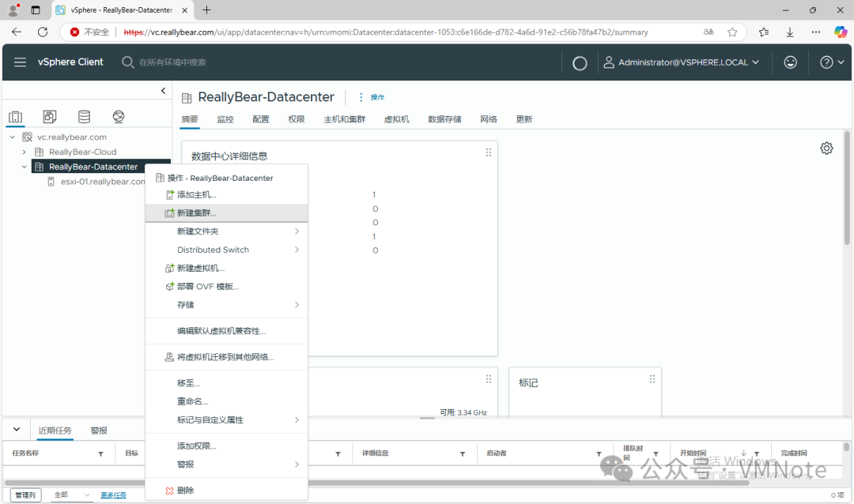Switch to the 网络 tab
Screen dimensions: 854x504
point(489,119)
